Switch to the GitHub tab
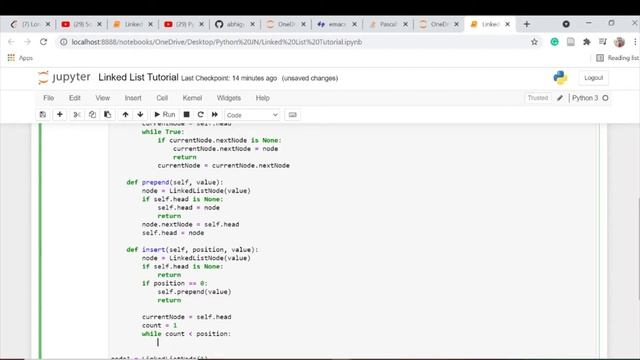Image resolution: width=640 pixels, height=360 pixels. (234, 24)
